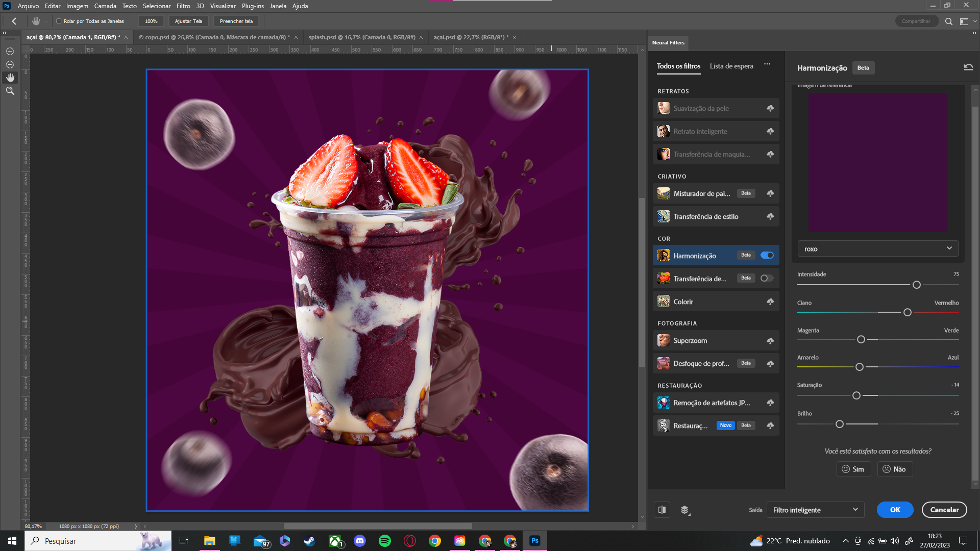Open Steam from the taskbar

(x=310, y=541)
